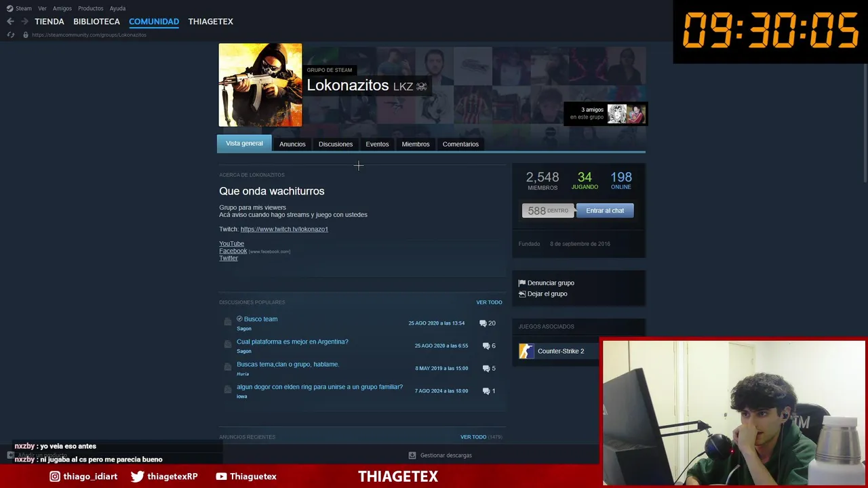
Task: Click the Counter-Strike 2 associated game
Action: [x=561, y=351]
